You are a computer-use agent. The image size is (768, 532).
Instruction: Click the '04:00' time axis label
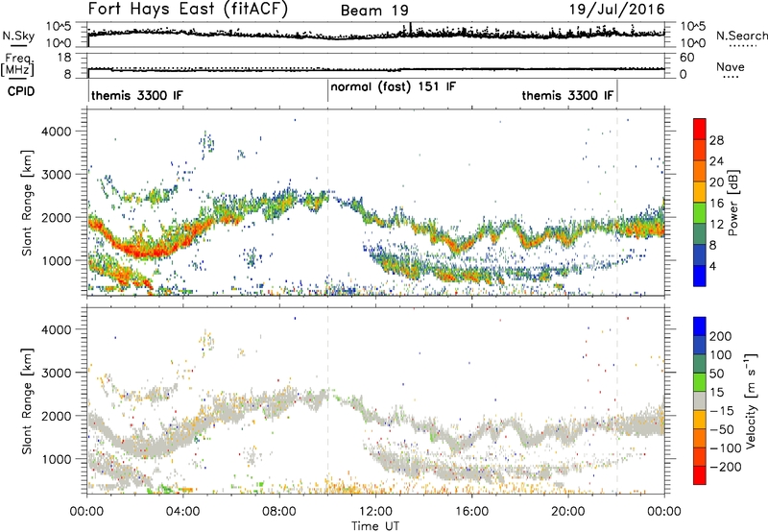[x=183, y=512]
